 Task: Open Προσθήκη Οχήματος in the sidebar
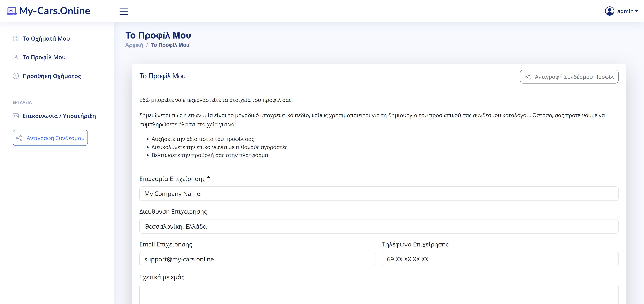pyautogui.click(x=52, y=76)
